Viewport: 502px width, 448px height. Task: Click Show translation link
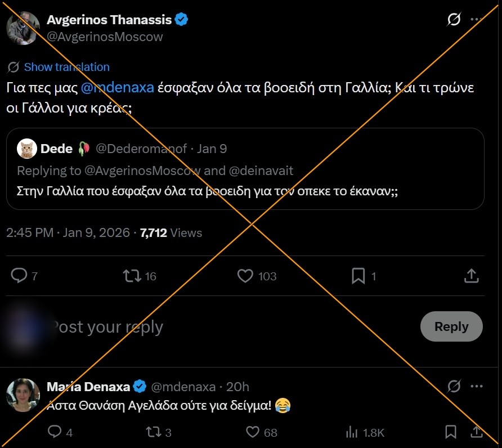pyautogui.click(x=66, y=67)
